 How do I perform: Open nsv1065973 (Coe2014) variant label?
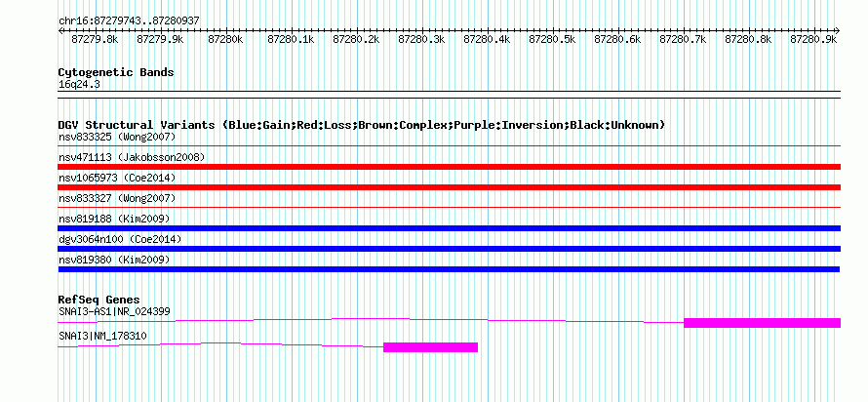[x=117, y=178]
